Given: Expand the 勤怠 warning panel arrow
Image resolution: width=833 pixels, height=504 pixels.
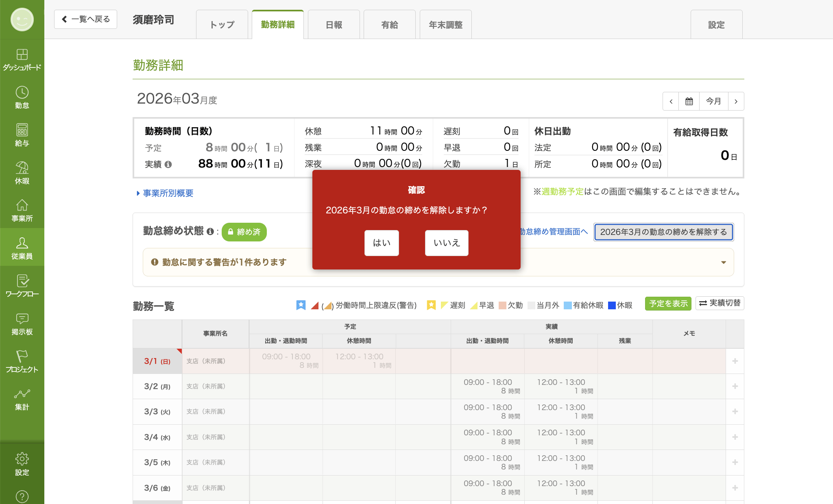Looking at the screenshot, I should [723, 262].
